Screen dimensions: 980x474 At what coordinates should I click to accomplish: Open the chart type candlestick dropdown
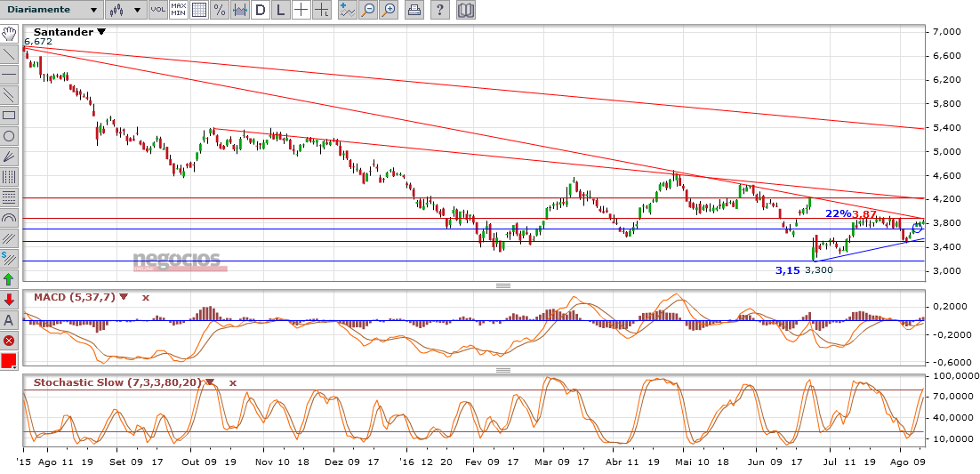(125, 11)
